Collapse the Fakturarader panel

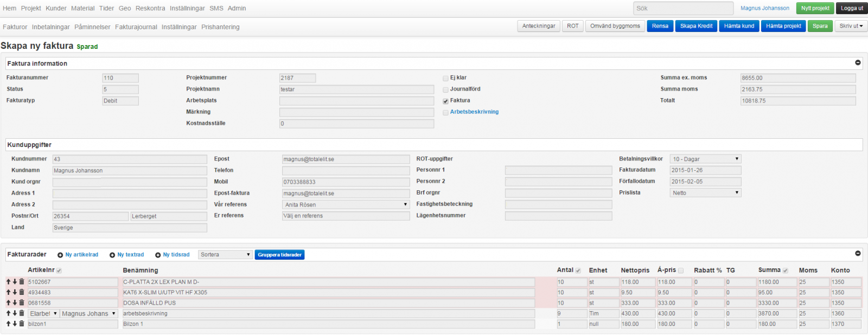[858, 253]
